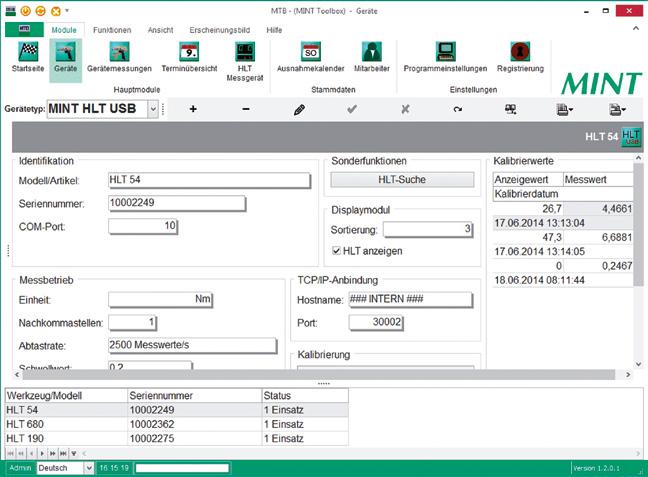Select the HLT 680 row
The height and width of the screenshot is (477, 648).
pyautogui.click(x=176, y=424)
